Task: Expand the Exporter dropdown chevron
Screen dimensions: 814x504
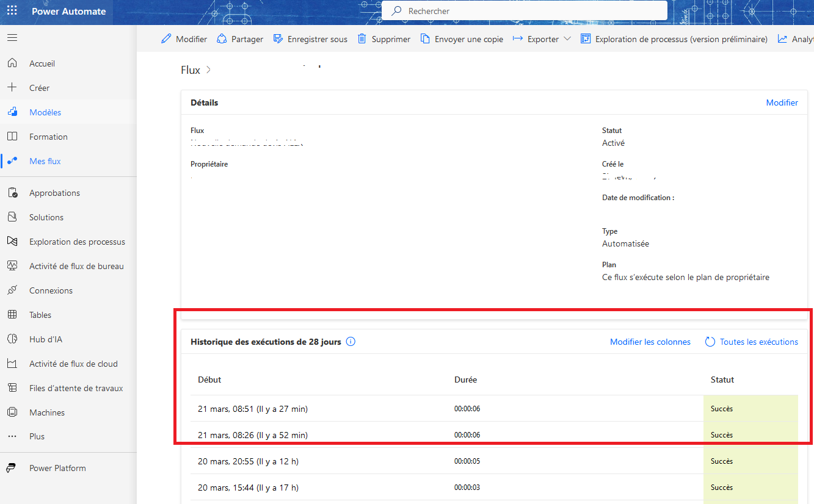Action: (x=567, y=39)
